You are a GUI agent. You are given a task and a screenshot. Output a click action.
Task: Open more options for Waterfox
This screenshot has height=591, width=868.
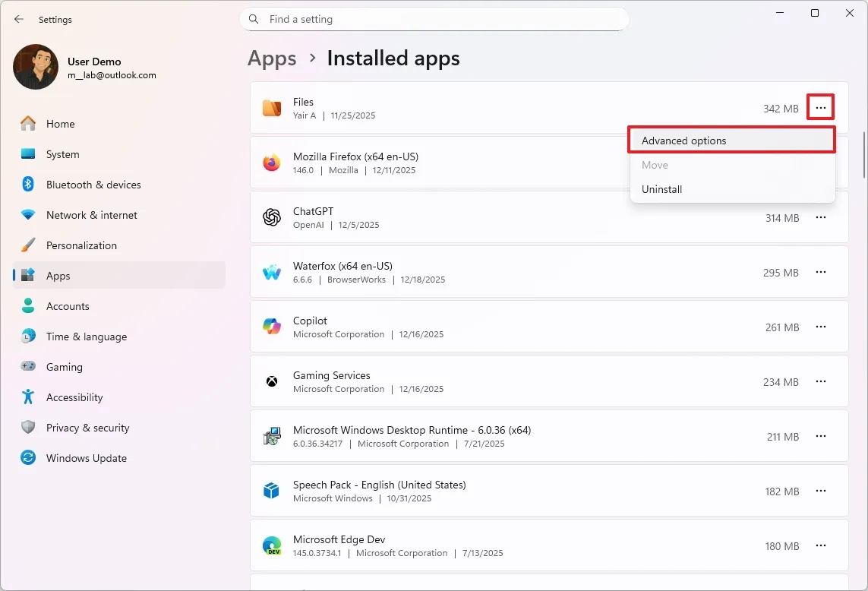(x=820, y=272)
